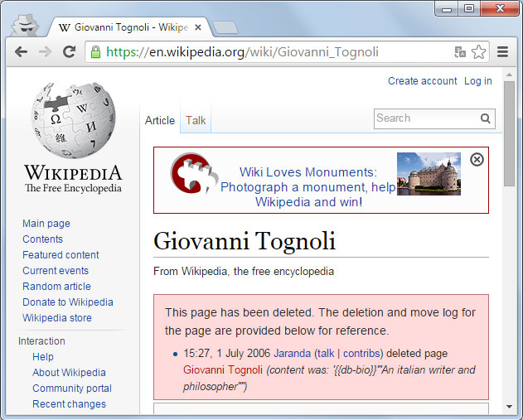
Task: Click the browser back arrow button
Action: click(x=21, y=51)
